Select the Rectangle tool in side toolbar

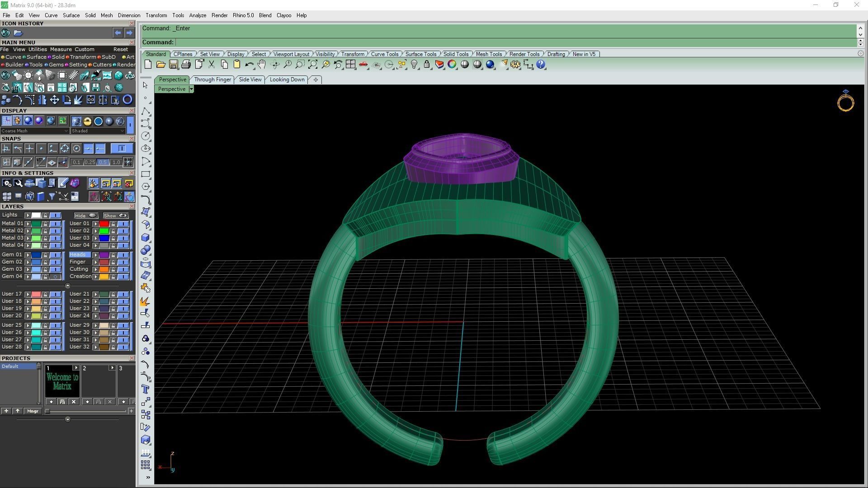click(x=146, y=174)
